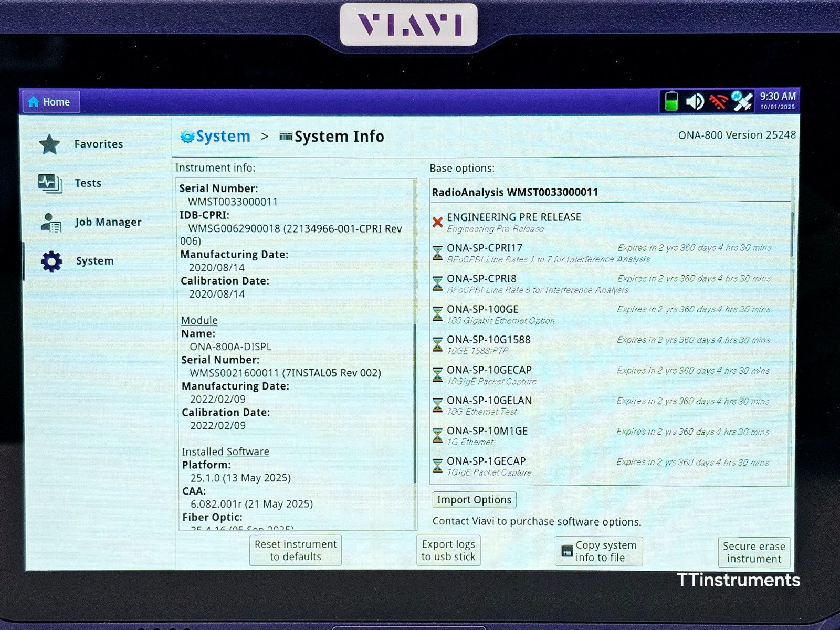Image resolution: width=840 pixels, height=630 pixels.
Task: Tap the speaker volume icon in the status bar
Action: [696, 100]
